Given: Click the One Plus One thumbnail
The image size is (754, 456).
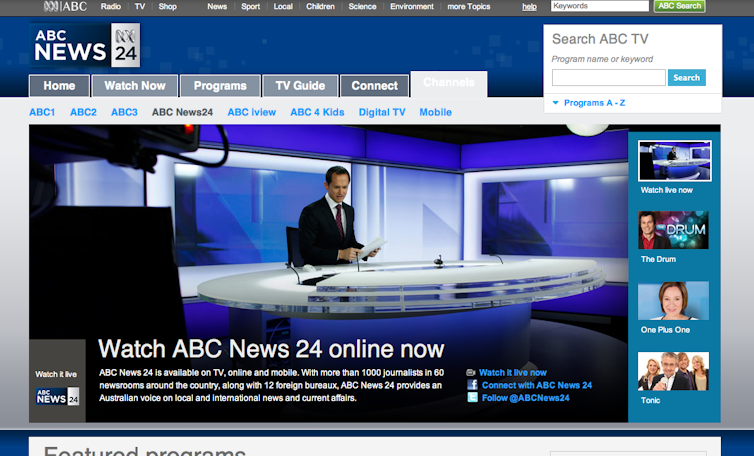Looking at the screenshot, I should [673, 301].
